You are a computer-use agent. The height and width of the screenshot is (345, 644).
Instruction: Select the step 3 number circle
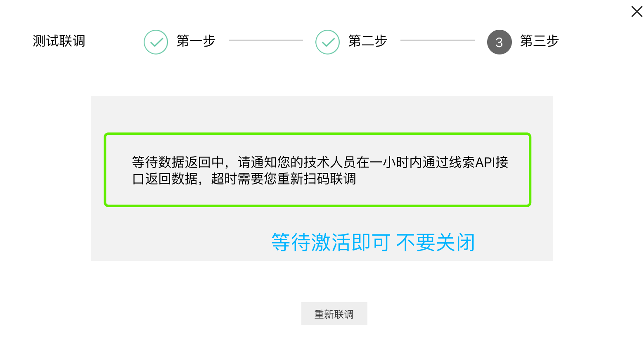499,42
